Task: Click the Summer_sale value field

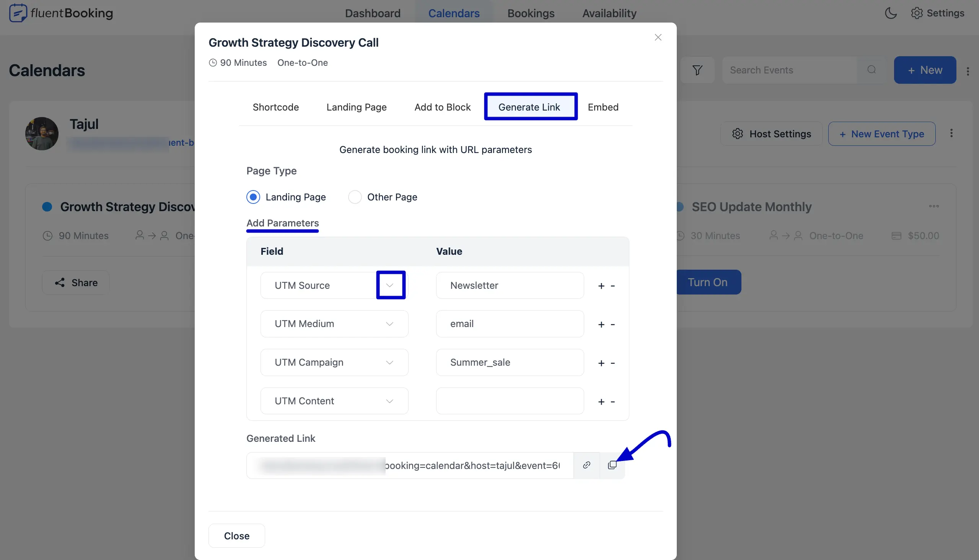Action: 510,362
